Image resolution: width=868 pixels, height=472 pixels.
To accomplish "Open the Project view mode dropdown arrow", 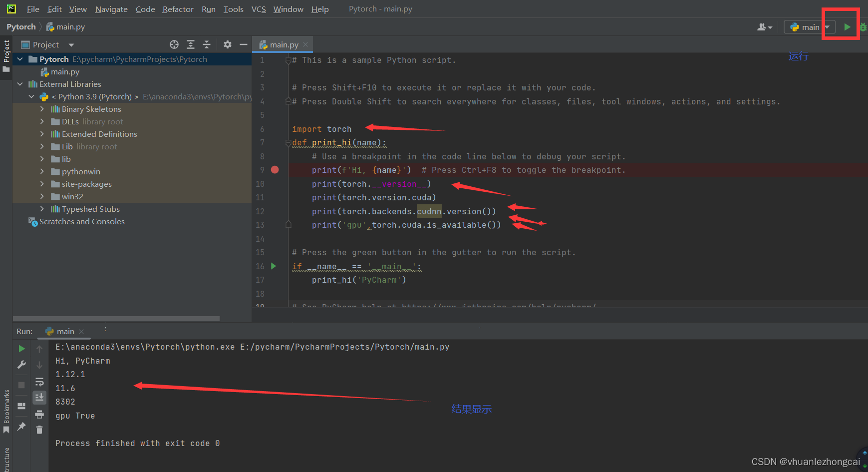I will [71, 45].
